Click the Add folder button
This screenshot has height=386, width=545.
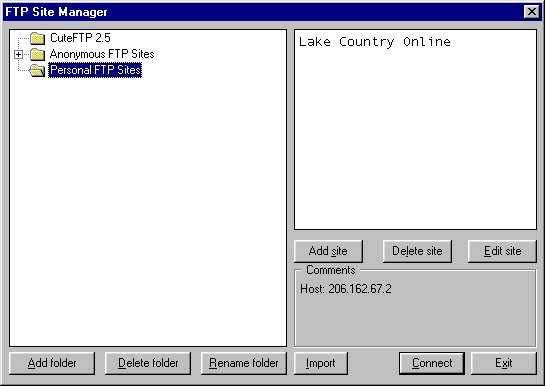click(52, 363)
